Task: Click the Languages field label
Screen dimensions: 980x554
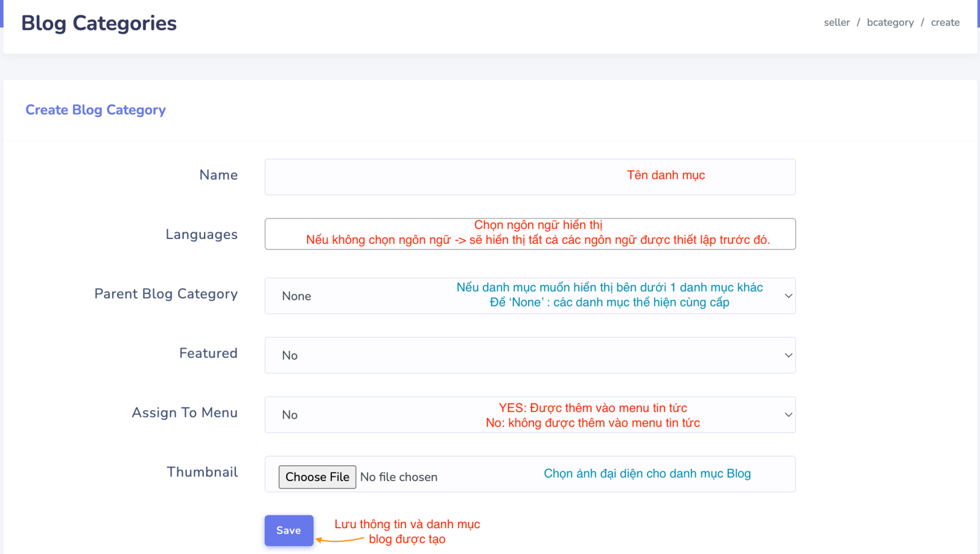Action: [x=202, y=235]
